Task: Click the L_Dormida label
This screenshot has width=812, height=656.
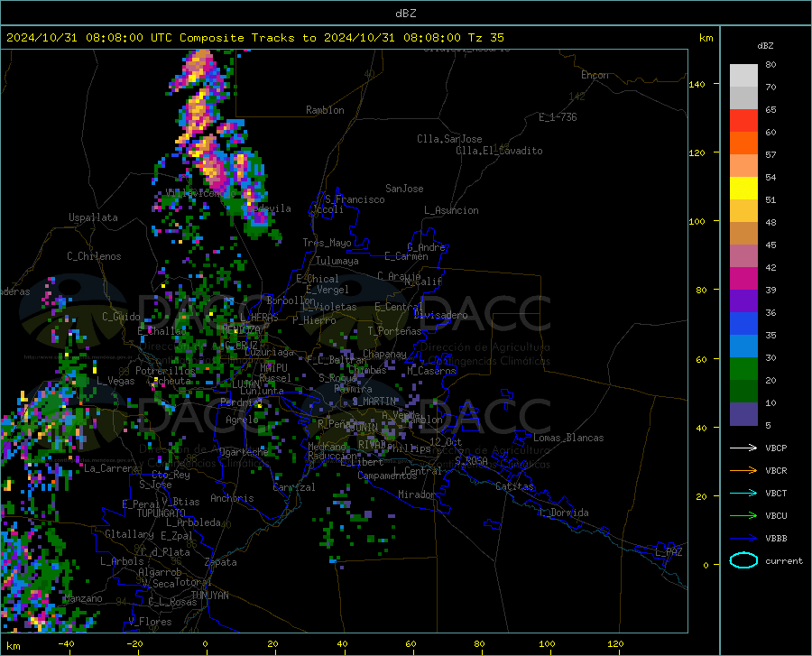Action: pyautogui.click(x=563, y=513)
